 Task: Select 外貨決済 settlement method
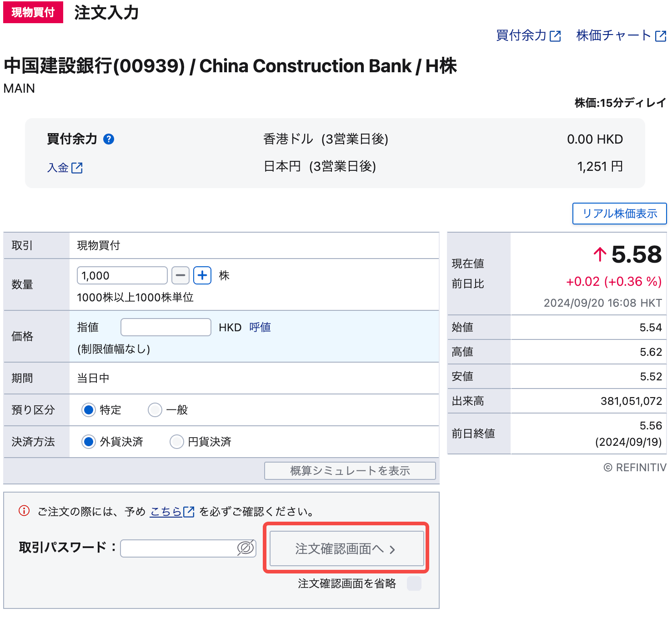tap(89, 442)
